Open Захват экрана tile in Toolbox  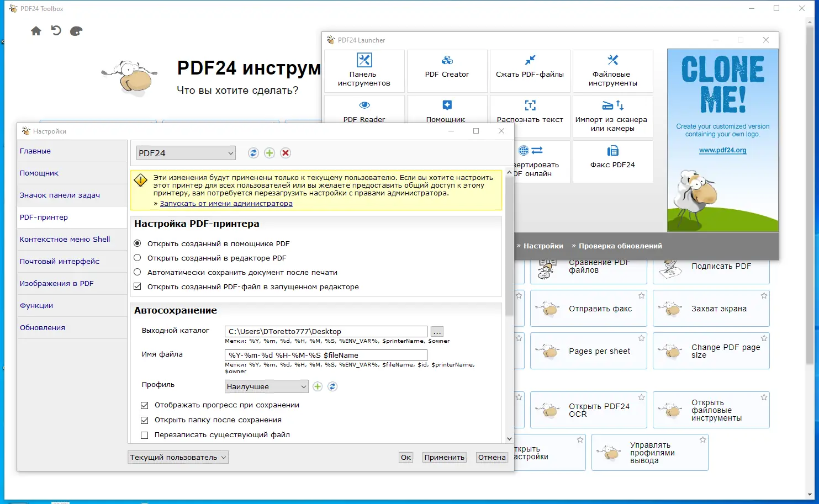711,309
